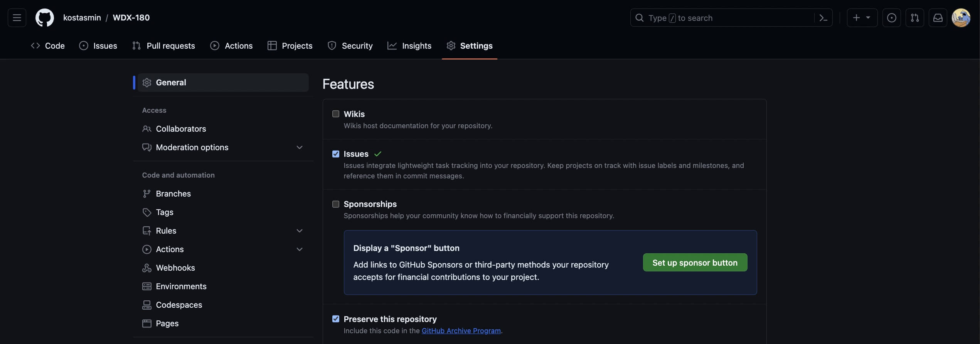Uncheck the Issues feature checkbox
The width and height of the screenshot is (980, 344).
tap(336, 154)
